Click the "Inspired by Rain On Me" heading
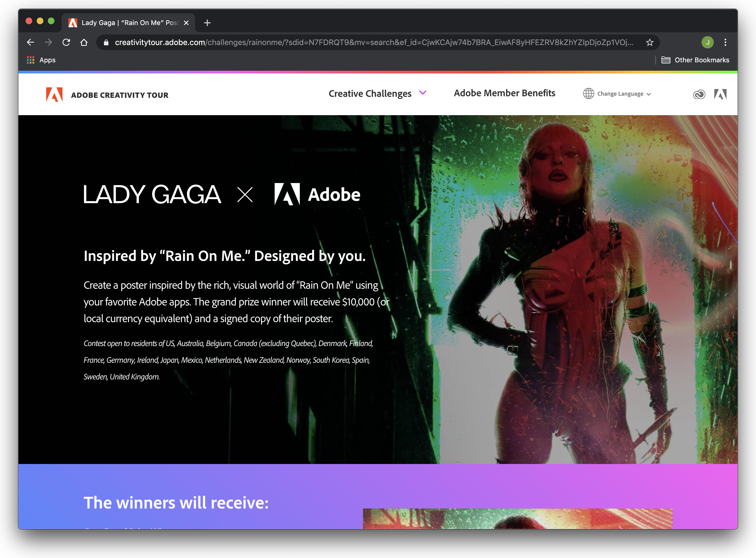The height and width of the screenshot is (558, 756). click(225, 256)
